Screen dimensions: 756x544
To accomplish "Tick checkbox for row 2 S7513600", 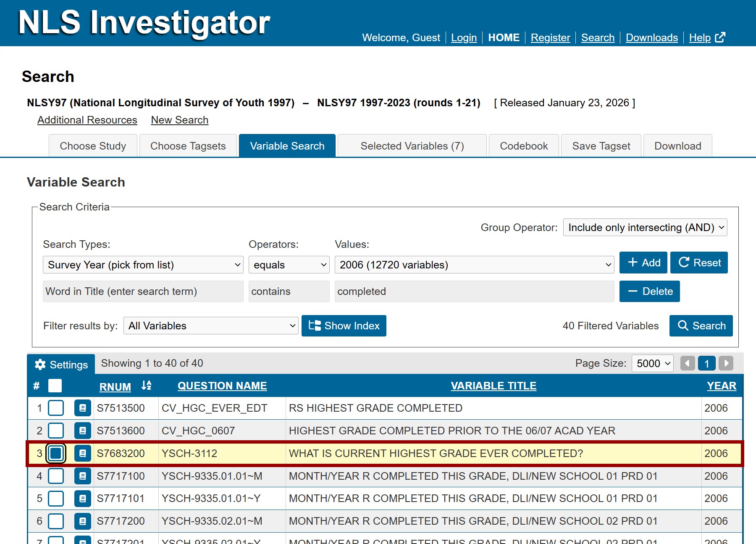I will [x=56, y=431].
